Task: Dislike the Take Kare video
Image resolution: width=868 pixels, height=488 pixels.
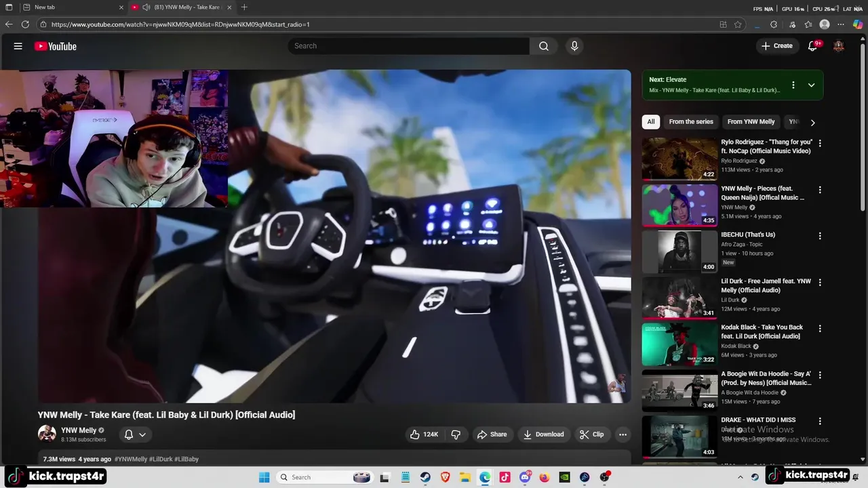Action: click(456, 434)
